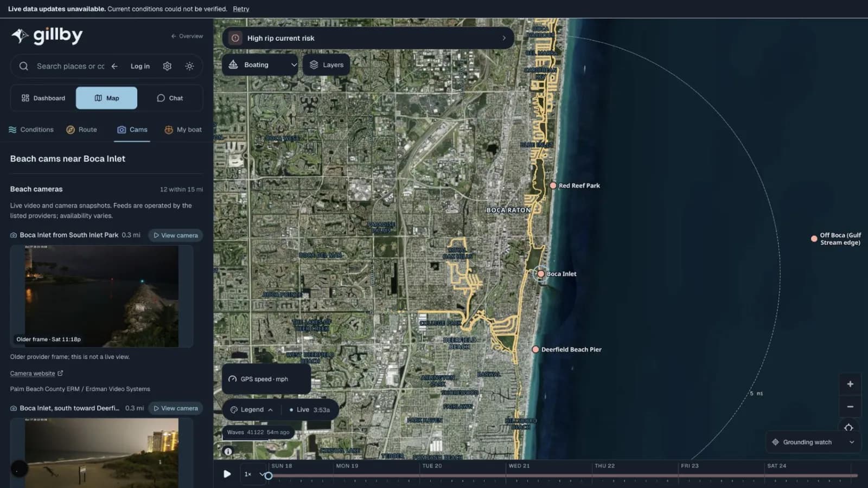Screen dimensions: 868x488
Task: Open the My boat tab
Action: click(x=183, y=130)
